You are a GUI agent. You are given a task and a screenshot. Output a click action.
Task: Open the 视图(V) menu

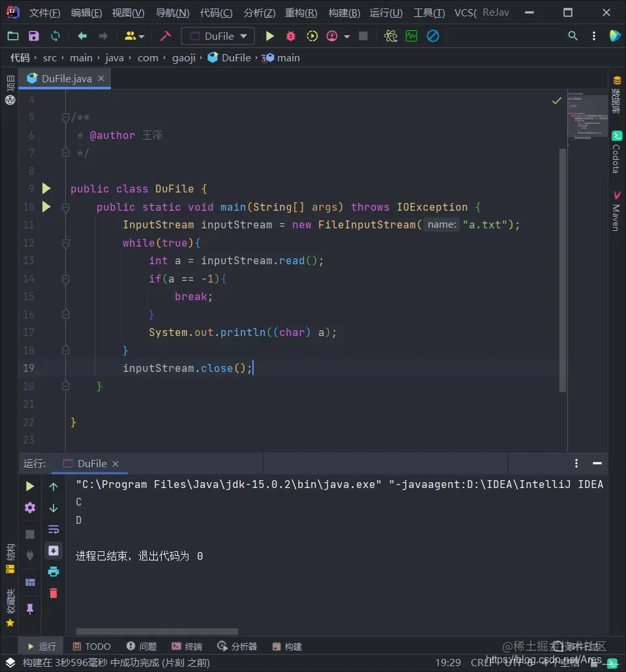[x=128, y=13]
